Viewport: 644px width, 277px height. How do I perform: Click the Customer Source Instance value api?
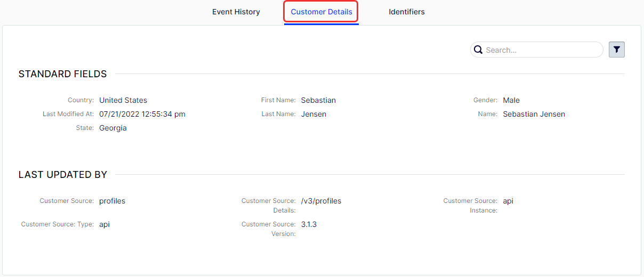click(x=508, y=201)
